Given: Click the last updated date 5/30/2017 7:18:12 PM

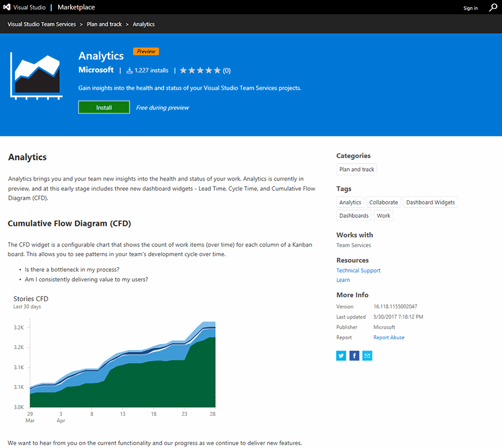Looking at the screenshot, I should 398,317.
